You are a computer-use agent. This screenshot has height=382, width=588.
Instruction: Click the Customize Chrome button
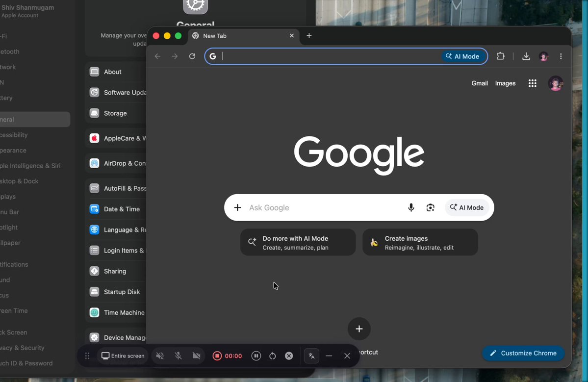(523, 353)
